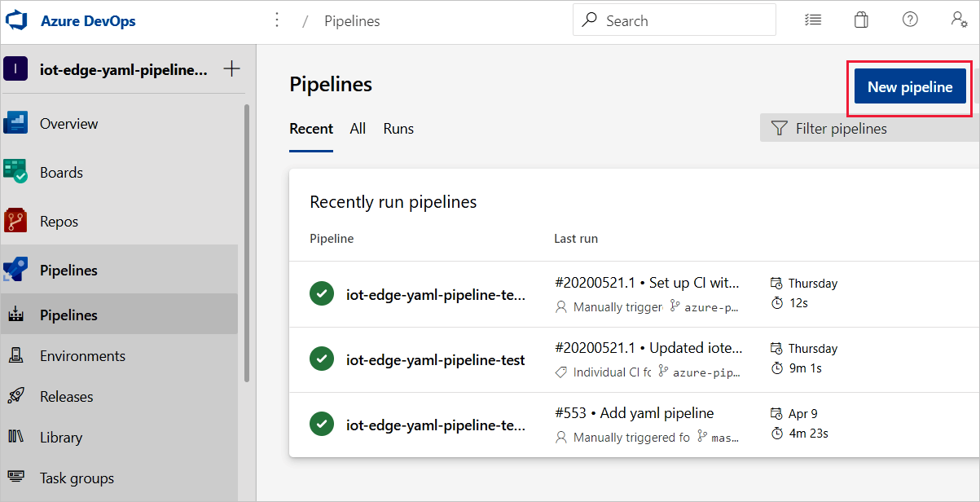Click the green success check on the first pipeline run
This screenshot has height=502, width=980.
(322, 294)
